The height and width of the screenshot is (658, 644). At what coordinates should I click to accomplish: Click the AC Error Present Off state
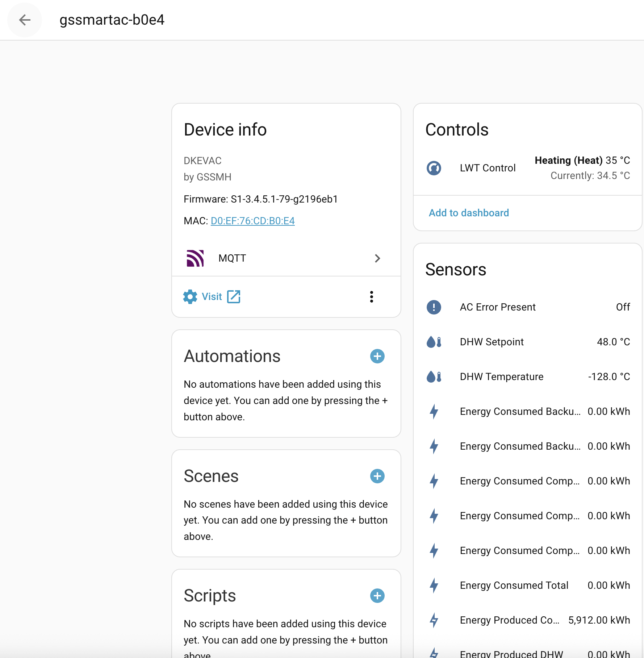tap(623, 307)
